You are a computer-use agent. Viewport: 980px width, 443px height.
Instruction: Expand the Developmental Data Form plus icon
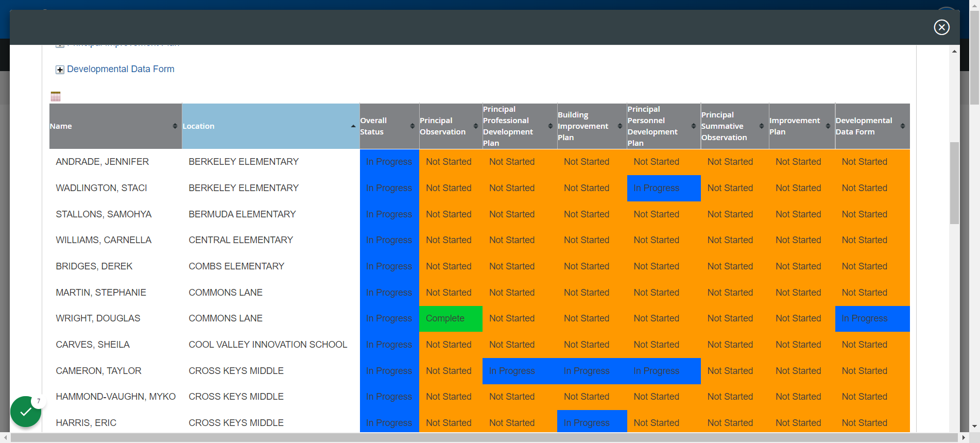(60, 70)
